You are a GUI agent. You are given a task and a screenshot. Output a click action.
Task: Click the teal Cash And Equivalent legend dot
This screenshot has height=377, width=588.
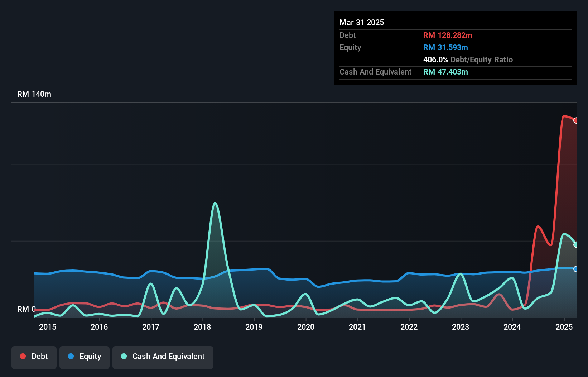click(x=124, y=356)
